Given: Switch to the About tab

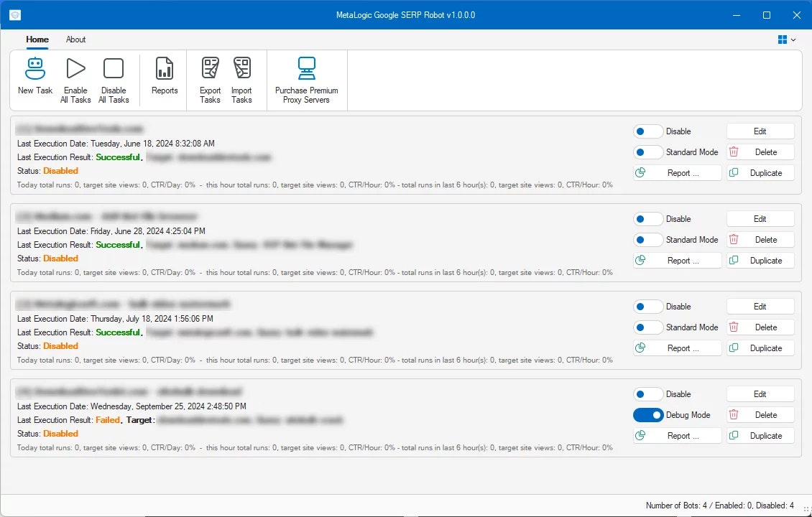Looking at the screenshot, I should (75, 39).
